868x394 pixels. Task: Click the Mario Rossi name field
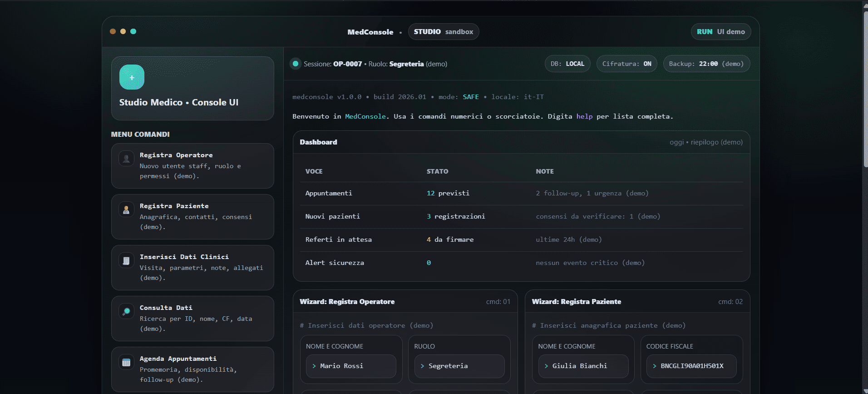click(350, 366)
